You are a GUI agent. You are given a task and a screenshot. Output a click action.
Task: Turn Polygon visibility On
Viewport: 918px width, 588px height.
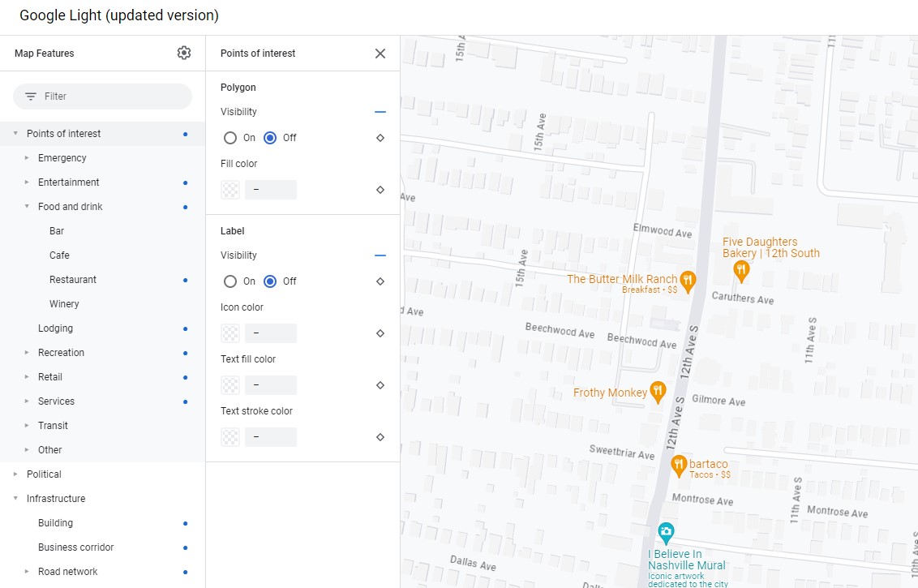coord(231,138)
